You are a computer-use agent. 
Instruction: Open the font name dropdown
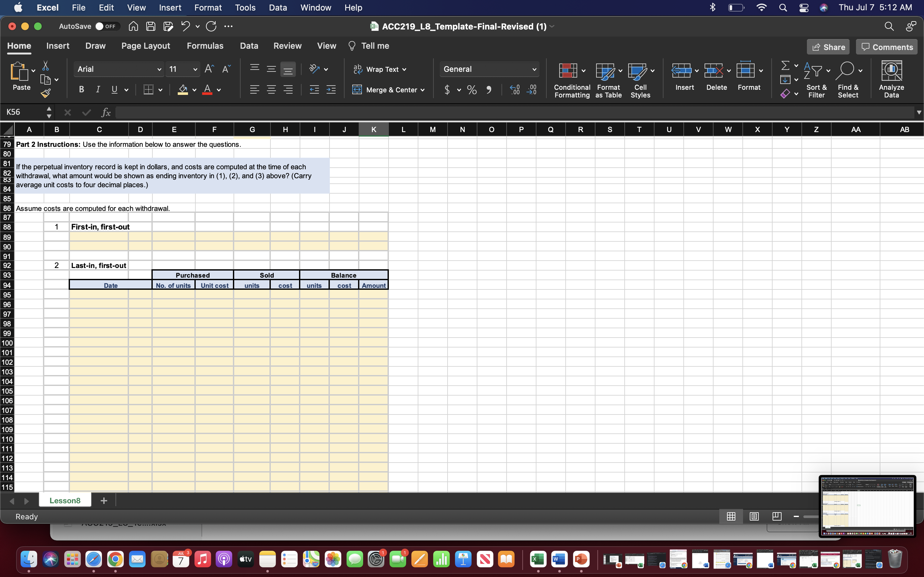click(159, 69)
